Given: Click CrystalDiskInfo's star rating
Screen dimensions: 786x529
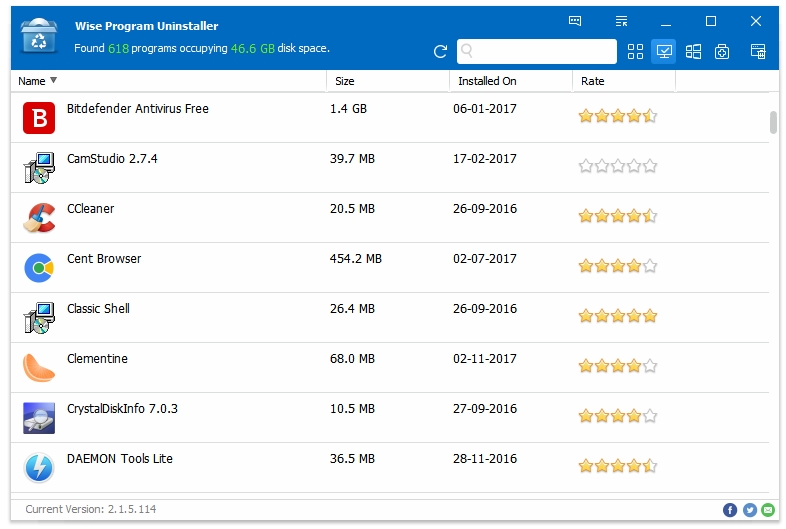Looking at the screenshot, I should (618, 416).
